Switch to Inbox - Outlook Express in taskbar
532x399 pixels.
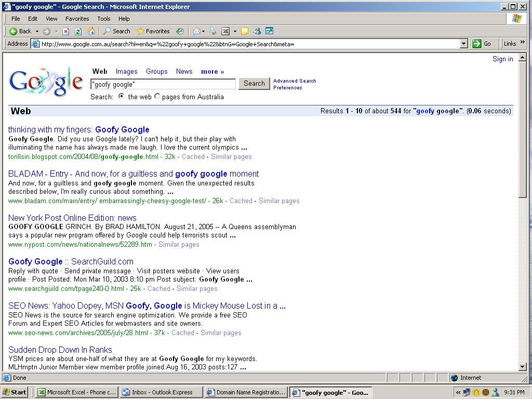[x=161, y=392]
